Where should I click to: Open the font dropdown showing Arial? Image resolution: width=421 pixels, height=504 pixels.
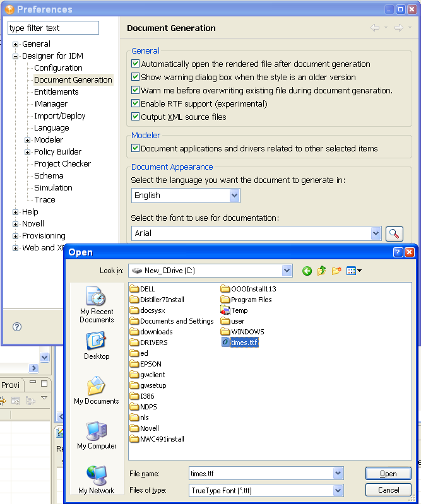click(x=376, y=233)
